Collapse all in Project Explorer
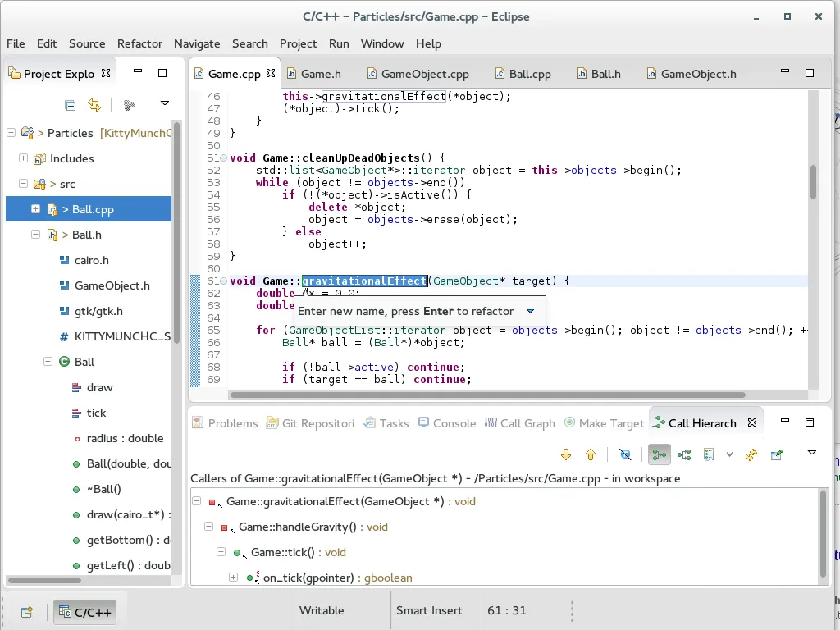This screenshot has height=630, width=840. (x=71, y=105)
